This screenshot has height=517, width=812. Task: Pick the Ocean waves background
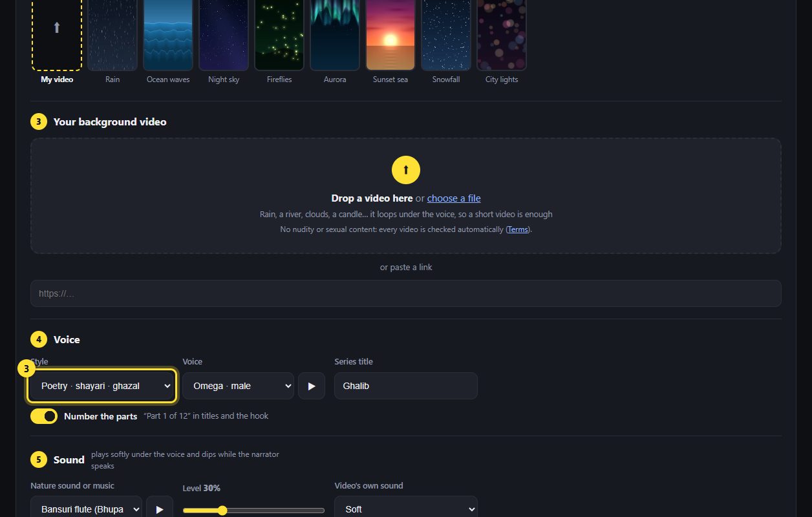coord(168,35)
